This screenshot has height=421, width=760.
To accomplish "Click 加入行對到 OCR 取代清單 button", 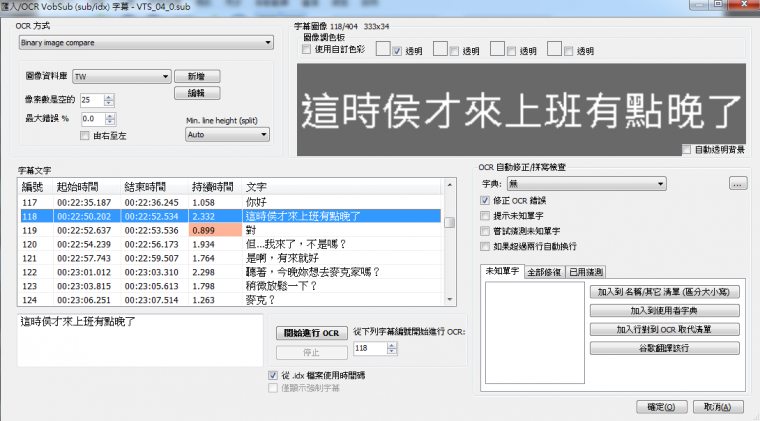I will (664, 329).
